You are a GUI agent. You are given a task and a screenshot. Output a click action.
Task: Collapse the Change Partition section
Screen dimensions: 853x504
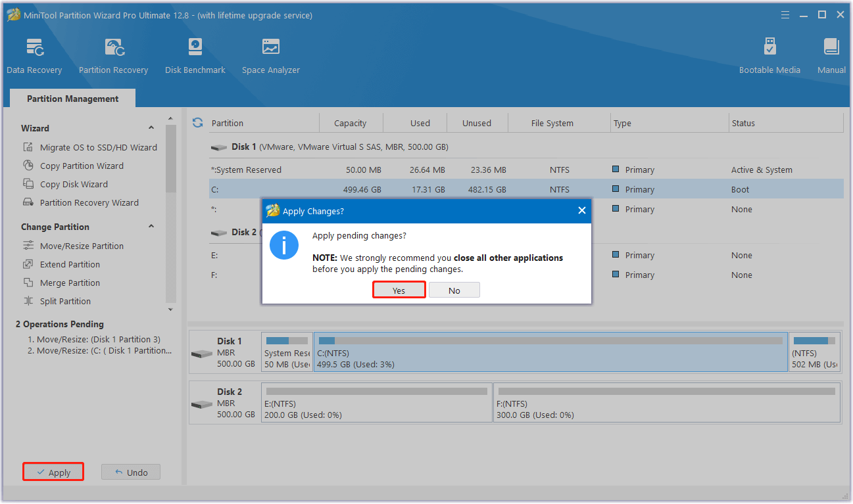[151, 227]
